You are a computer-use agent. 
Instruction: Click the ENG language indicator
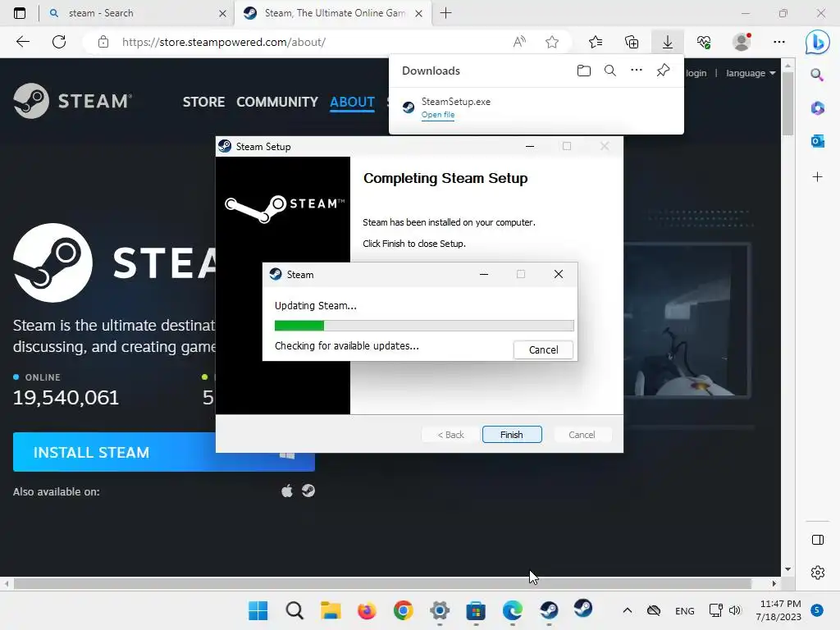(x=685, y=610)
